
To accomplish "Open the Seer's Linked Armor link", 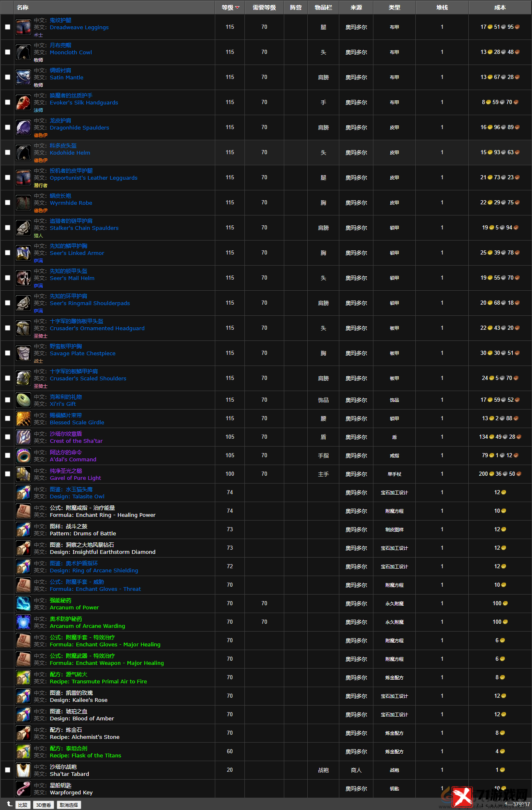I will point(77,253).
